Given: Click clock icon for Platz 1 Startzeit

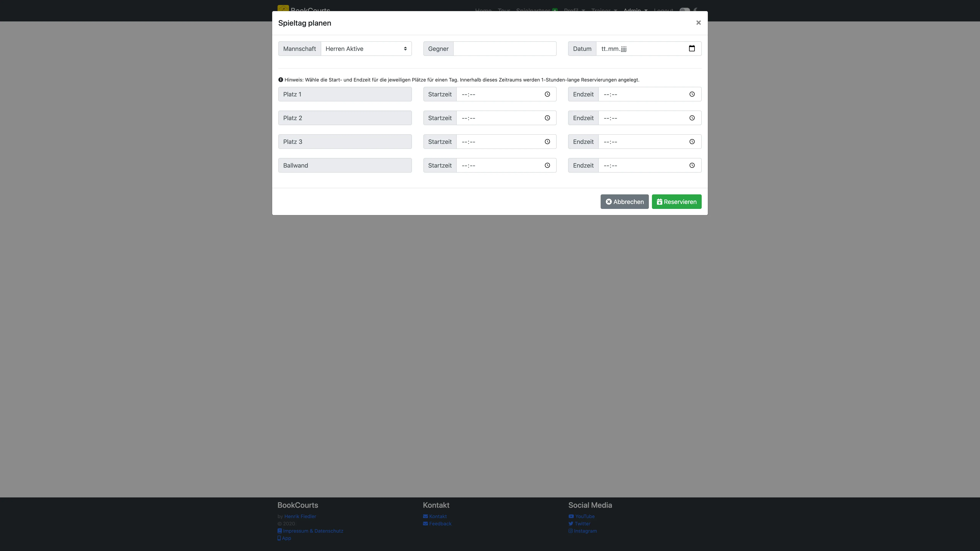Looking at the screenshot, I should [547, 94].
